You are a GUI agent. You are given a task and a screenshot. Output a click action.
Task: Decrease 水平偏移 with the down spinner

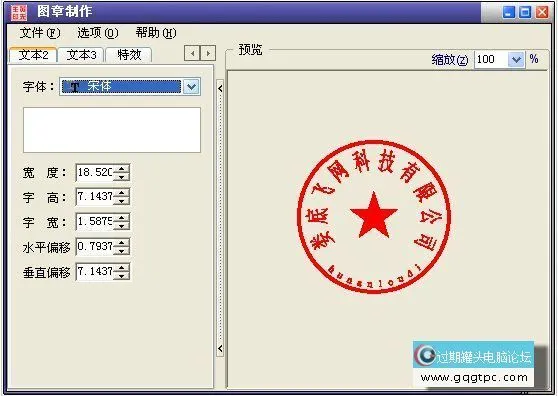tap(122, 251)
